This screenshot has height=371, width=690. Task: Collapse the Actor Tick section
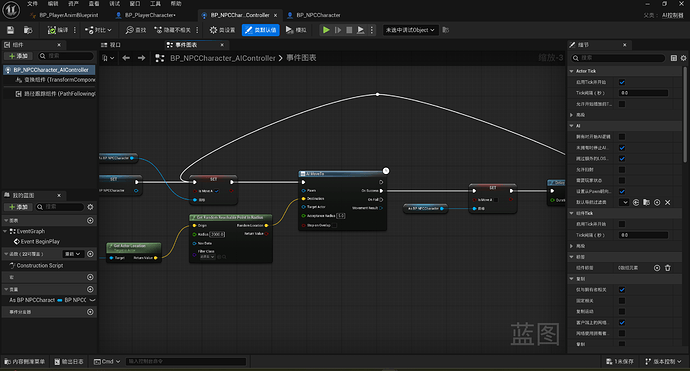572,71
